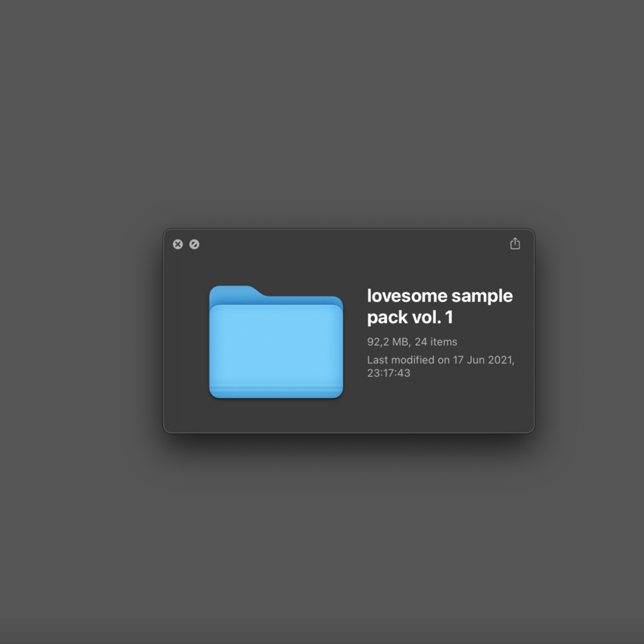This screenshot has height=644, width=644.
Task: Click the blue folder preview icon
Action: tap(276, 342)
